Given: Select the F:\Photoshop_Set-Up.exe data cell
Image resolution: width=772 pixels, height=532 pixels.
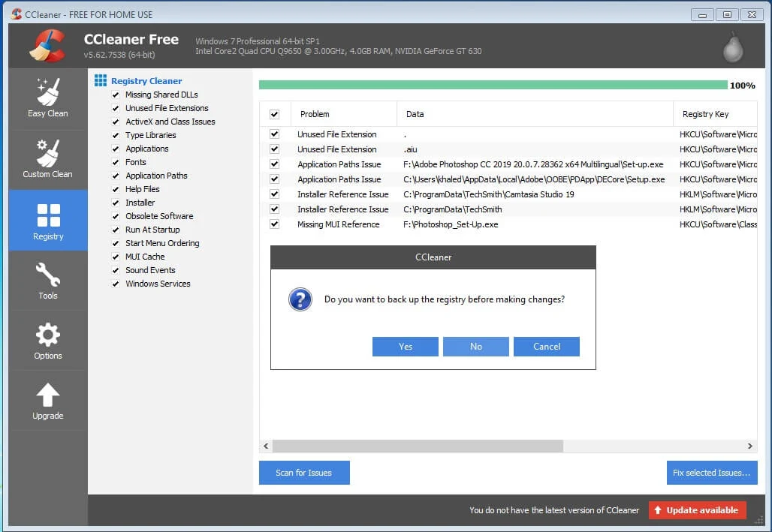Looking at the screenshot, I should pyautogui.click(x=451, y=224).
